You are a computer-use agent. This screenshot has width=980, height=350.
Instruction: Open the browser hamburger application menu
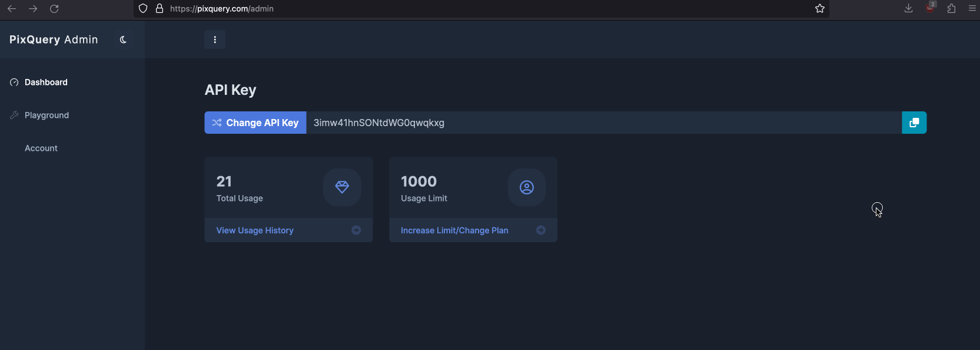pyautogui.click(x=972, y=8)
